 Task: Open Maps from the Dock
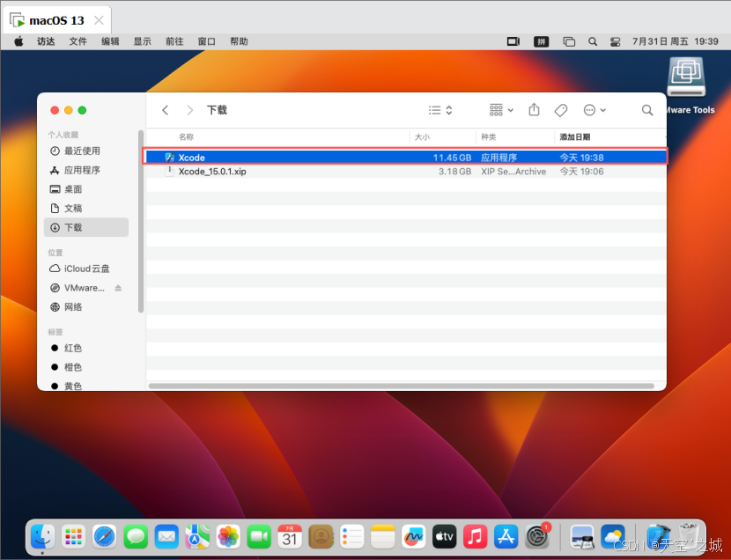[x=197, y=537]
